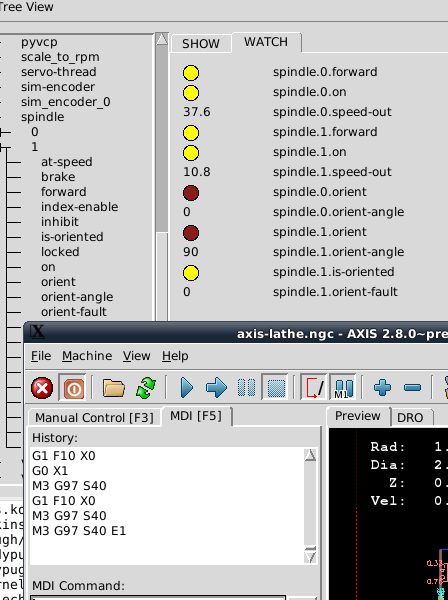
Task: Open the View menu in AXIS
Action: click(x=136, y=356)
